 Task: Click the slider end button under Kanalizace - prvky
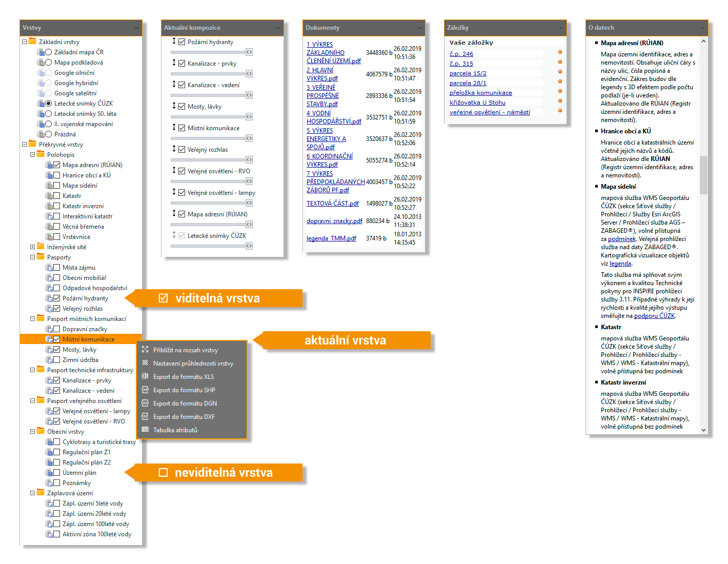tap(249, 74)
